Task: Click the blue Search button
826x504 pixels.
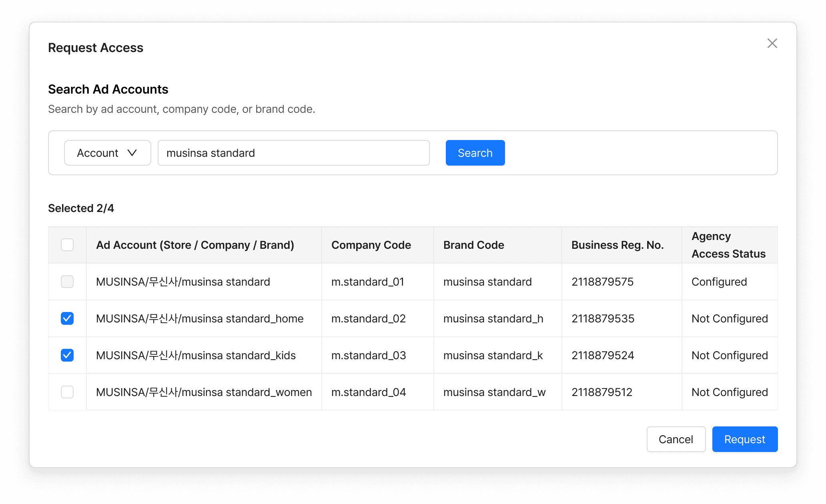Action: pyautogui.click(x=475, y=153)
